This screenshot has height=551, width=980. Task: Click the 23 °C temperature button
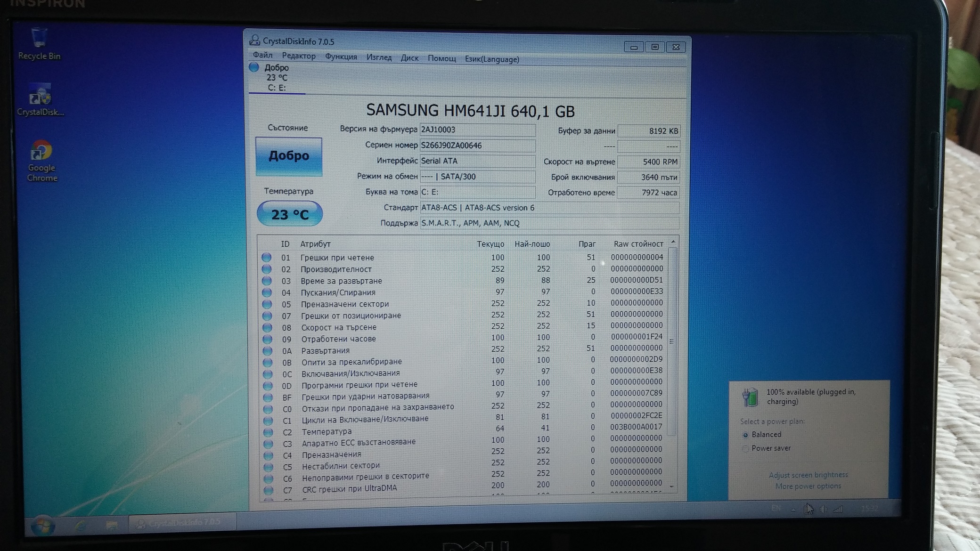pyautogui.click(x=289, y=214)
